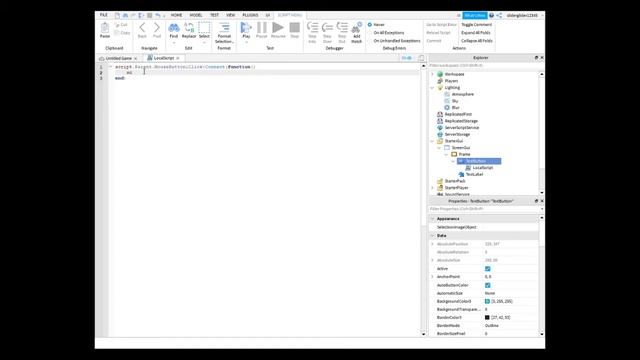Collapse the ScreenGui tree node

click(439, 148)
